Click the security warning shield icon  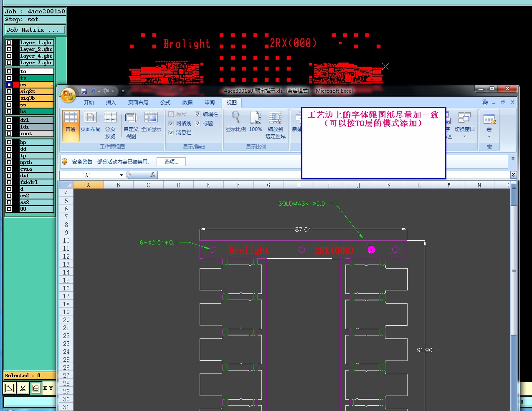pyautogui.click(x=65, y=161)
